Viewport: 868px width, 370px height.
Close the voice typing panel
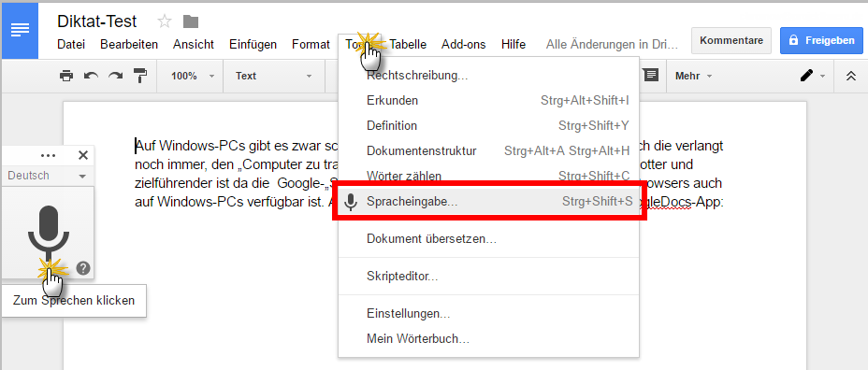[x=83, y=155]
